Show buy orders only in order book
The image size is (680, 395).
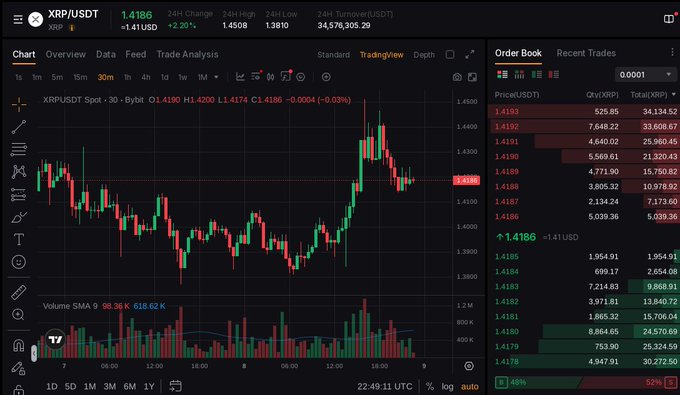[x=536, y=75]
